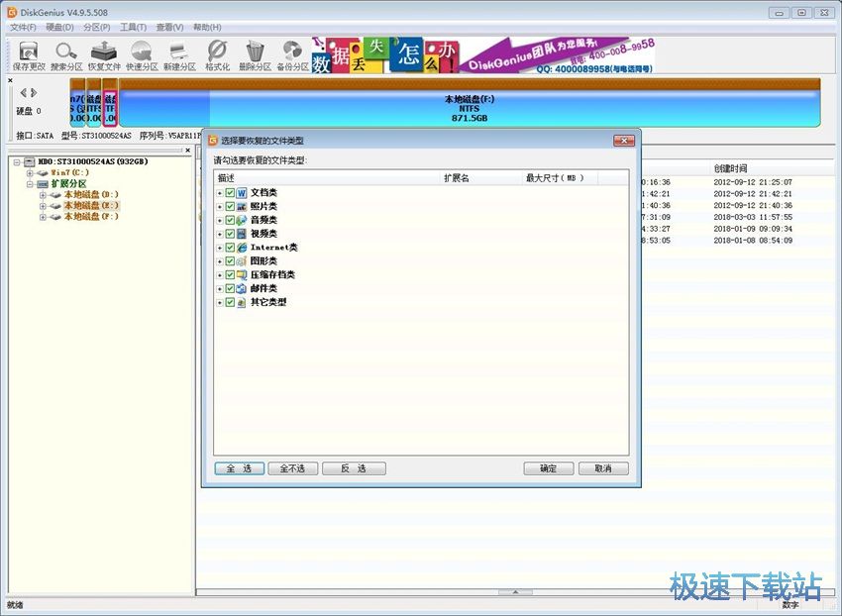This screenshot has width=842, height=616.
Task: Cancel the dialog with 取消
Action: click(x=603, y=468)
